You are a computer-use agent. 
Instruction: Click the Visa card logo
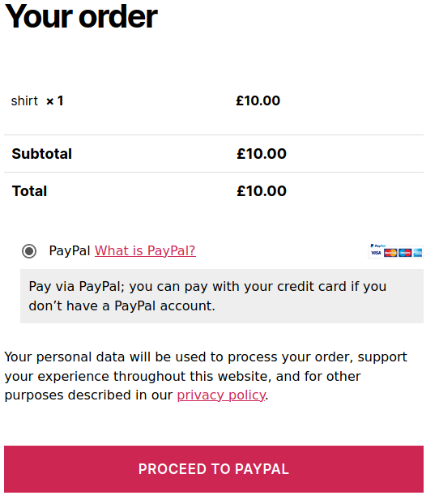coord(376,253)
